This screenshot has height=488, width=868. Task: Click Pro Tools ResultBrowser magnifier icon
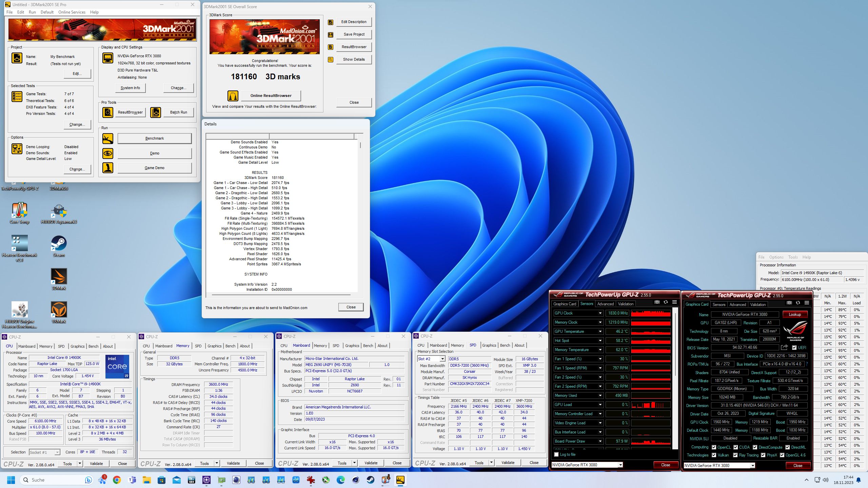coord(108,113)
